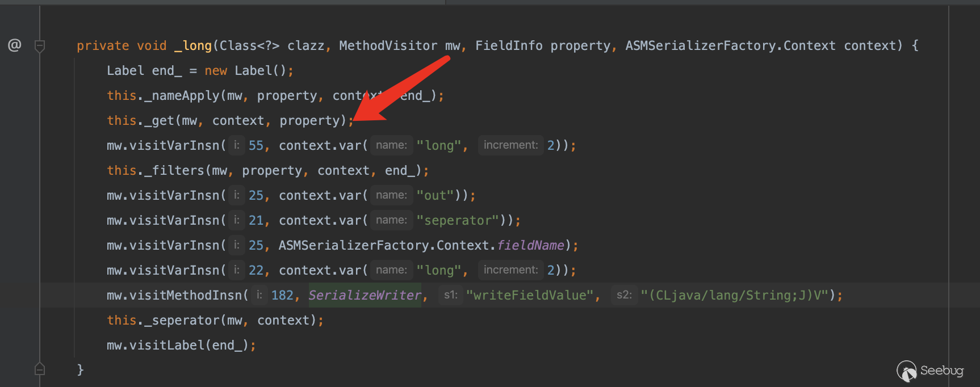Click the name: hint before "seperator"

(391, 220)
